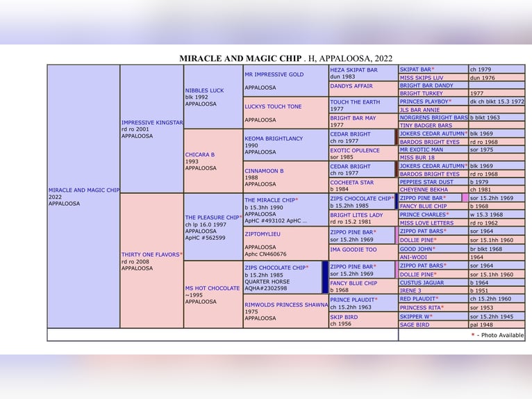532x399 pixels.
Task: Select the MIRACLE AND MAGIC CHIP root link
Action: point(84,190)
